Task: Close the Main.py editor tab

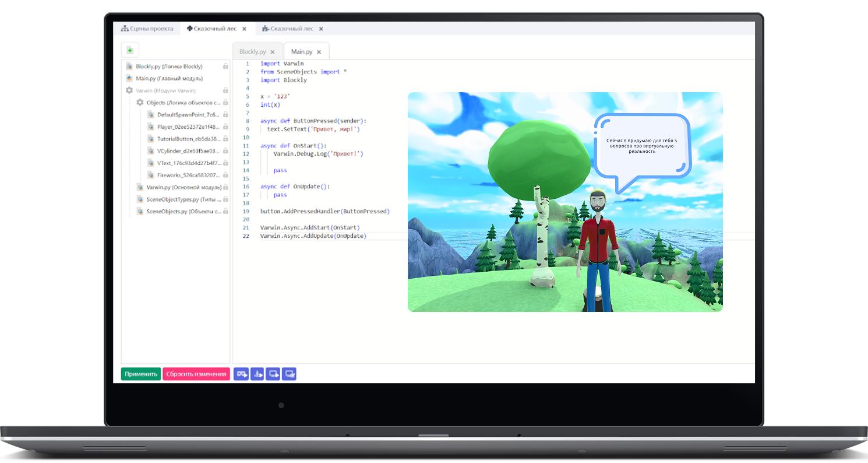Action: tap(319, 52)
